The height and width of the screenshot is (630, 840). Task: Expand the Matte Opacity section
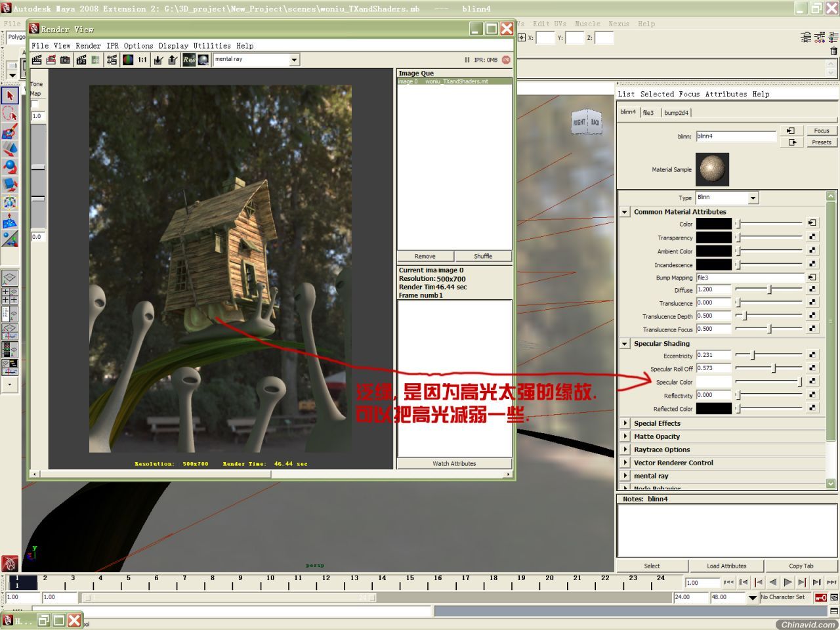click(625, 436)
